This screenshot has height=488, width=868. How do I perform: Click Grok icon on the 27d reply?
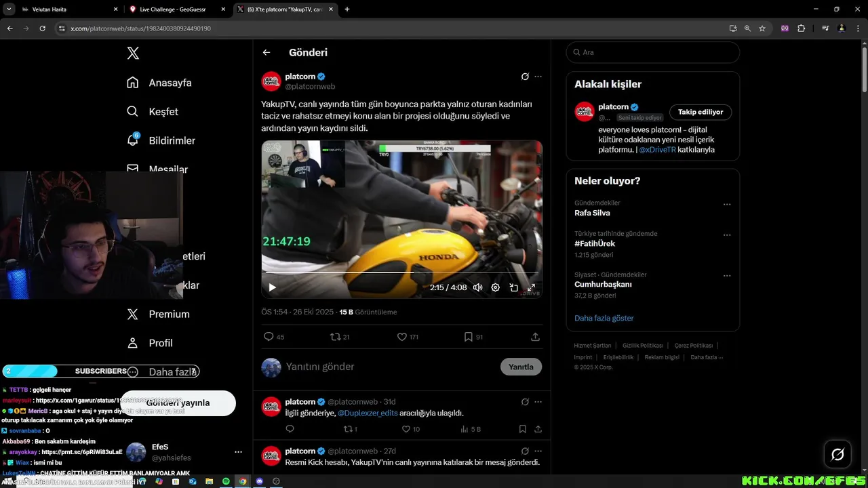[525, 451]
